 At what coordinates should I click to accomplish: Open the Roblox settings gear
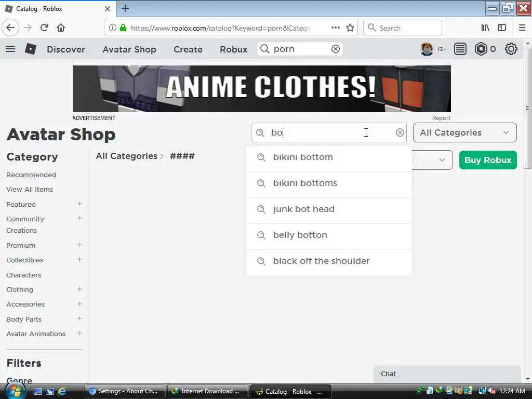[511, 49]
